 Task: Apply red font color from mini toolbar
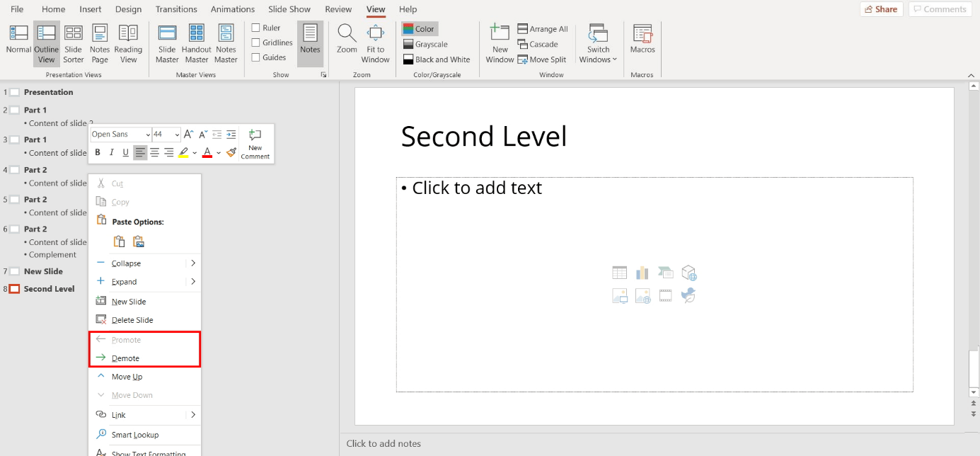(207, 152)
